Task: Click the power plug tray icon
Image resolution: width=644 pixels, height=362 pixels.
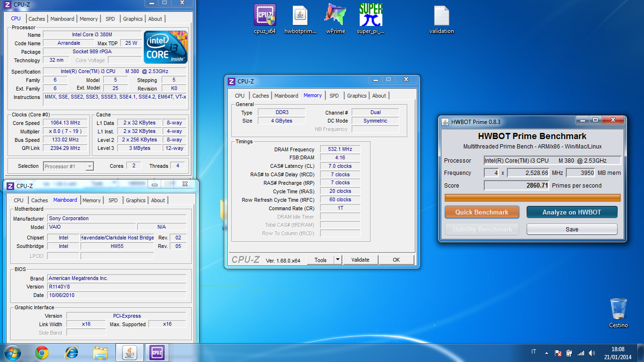Action: point(569,353)
